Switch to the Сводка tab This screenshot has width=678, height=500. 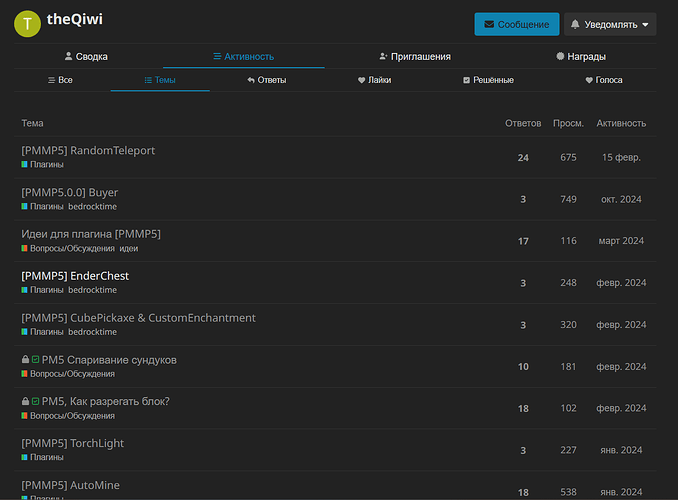(x=86, y=57)
